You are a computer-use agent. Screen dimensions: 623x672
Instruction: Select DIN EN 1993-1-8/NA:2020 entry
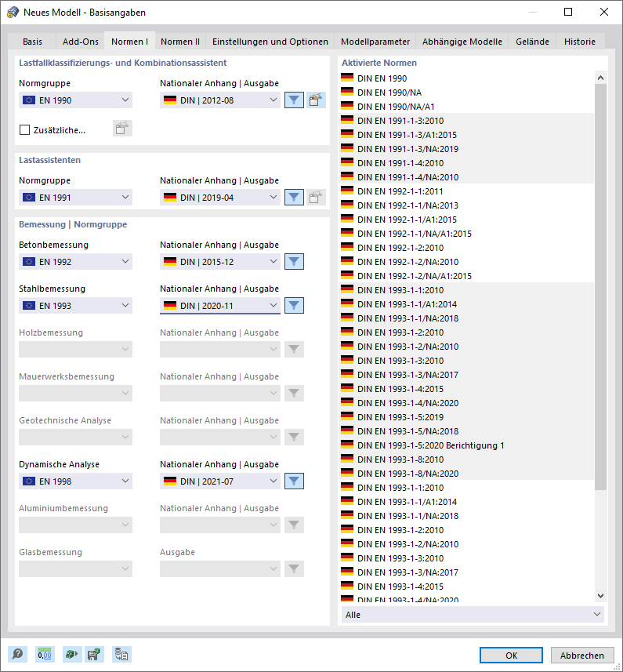(x=467, y=474)
